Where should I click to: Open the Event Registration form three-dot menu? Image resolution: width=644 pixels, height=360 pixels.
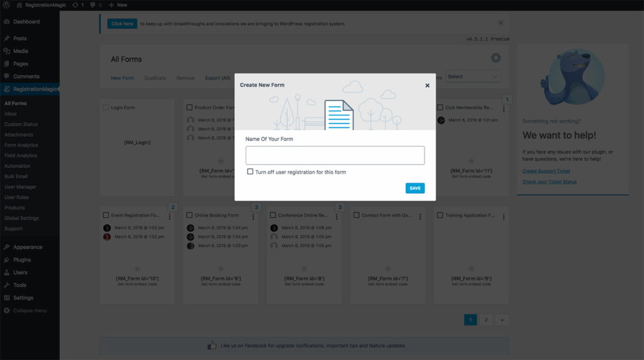click(x=169, y=217)
